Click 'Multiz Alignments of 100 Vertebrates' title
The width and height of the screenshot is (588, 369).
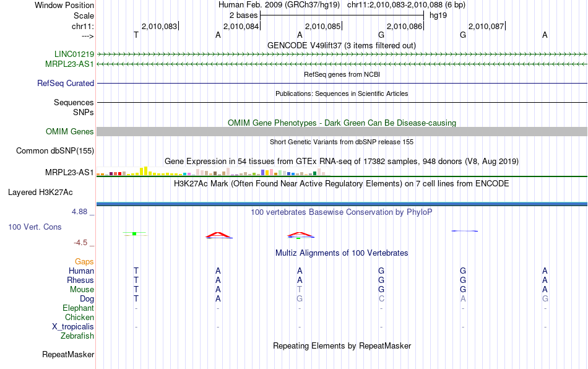(342, 253)
